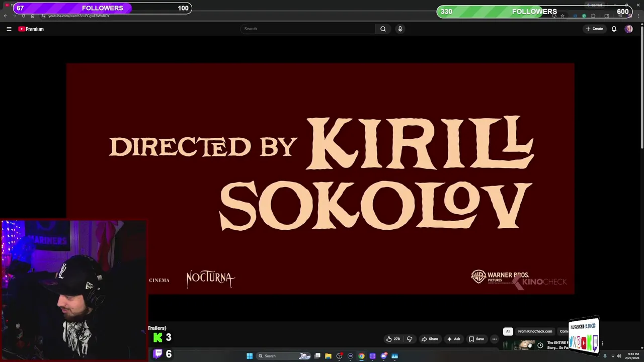Reload the page in Chrome
This screenshot has width=644, height=362.
click(x=23, y=16)
